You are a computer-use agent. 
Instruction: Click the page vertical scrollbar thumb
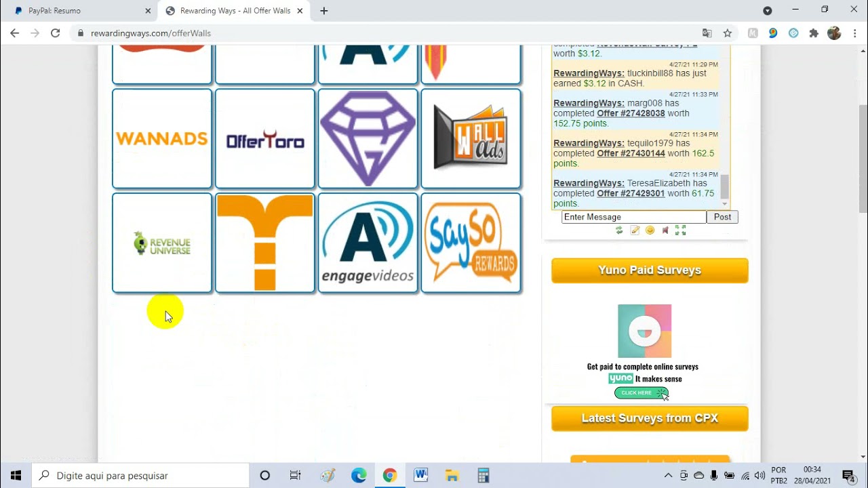click(x=863, y=159)
